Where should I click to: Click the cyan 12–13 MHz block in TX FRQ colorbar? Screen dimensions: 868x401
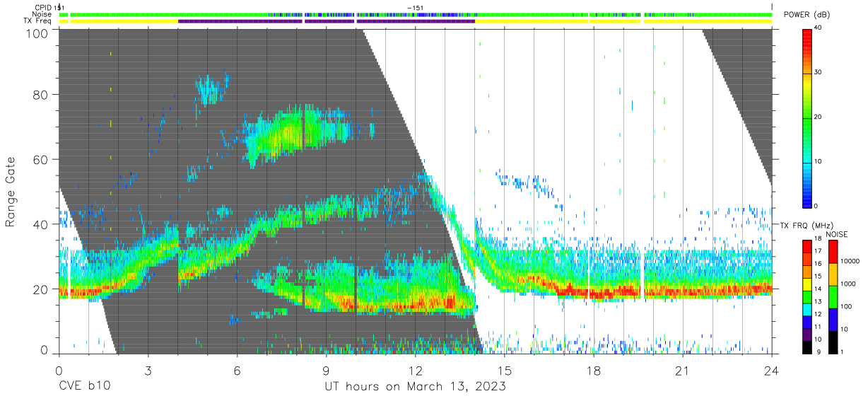pyautogui.click(x=807, y=310)
